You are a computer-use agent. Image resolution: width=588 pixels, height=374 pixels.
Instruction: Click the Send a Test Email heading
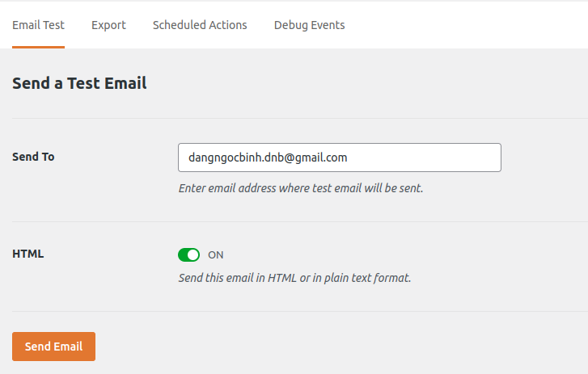79,82
